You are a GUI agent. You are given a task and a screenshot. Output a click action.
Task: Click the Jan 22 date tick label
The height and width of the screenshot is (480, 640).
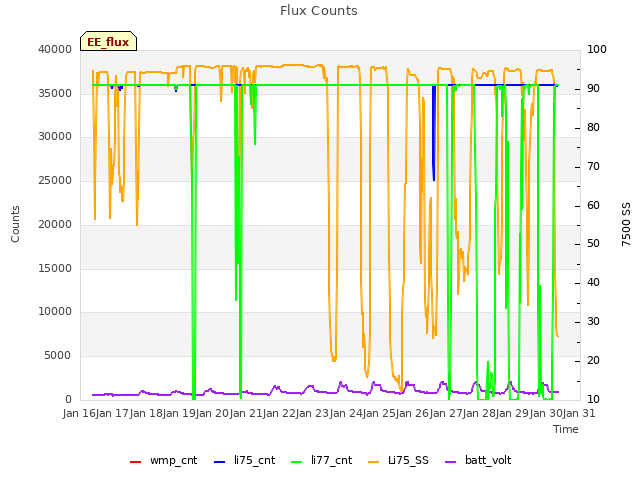[279, 413]
